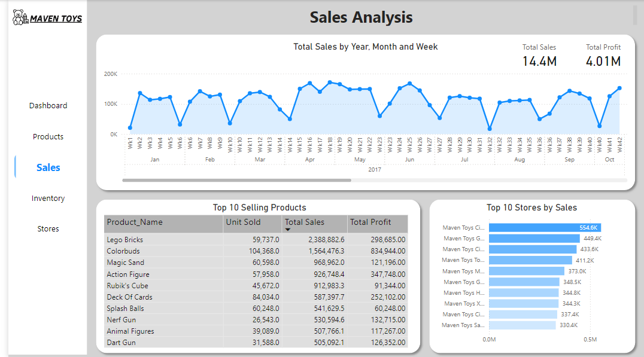
Task: Click the Total Sales by Year, Month and Week title
Action: tap(366, 47)
